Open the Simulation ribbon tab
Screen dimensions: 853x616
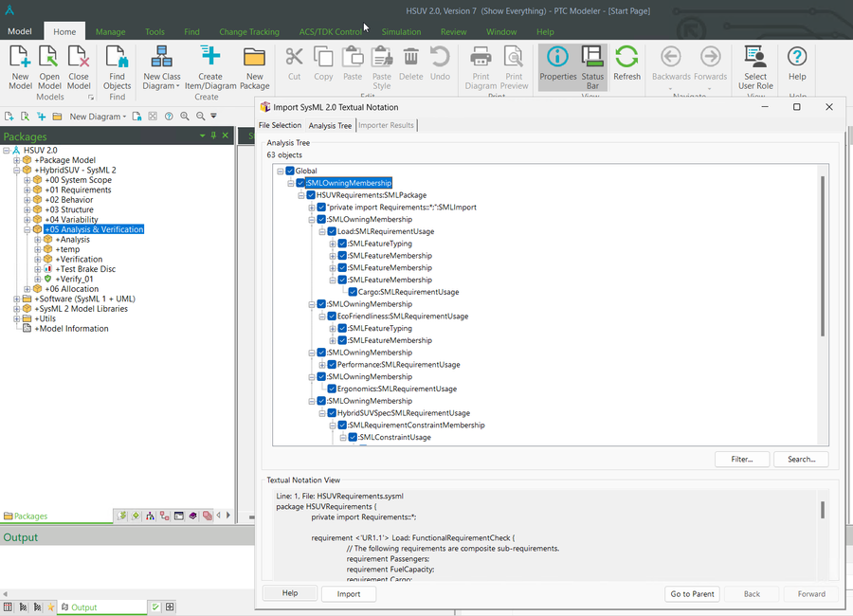(401, 31)
